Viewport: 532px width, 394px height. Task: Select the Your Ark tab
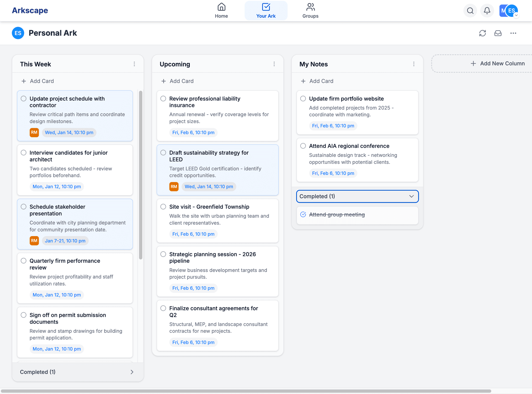click(266, 10)
